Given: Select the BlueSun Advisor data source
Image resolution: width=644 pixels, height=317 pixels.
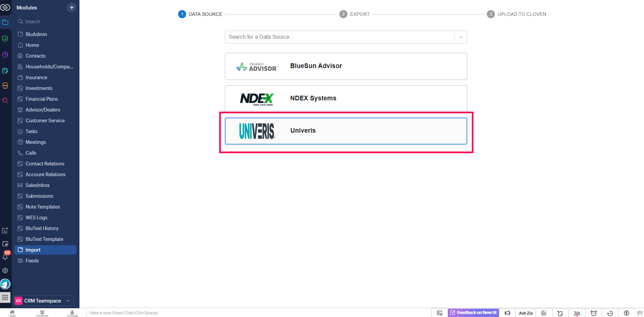Looking at the screenshot, I should pyautogui.click(x=346, y=66).
